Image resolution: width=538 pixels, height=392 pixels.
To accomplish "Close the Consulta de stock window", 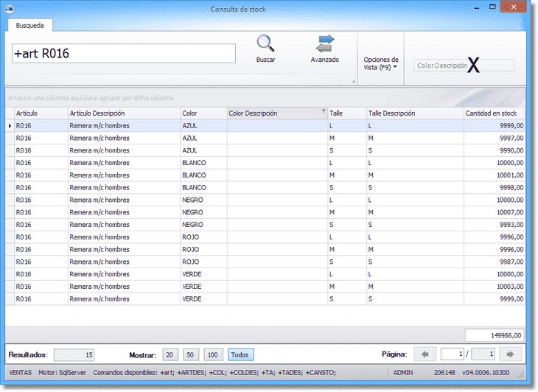I will coord(514,7).
